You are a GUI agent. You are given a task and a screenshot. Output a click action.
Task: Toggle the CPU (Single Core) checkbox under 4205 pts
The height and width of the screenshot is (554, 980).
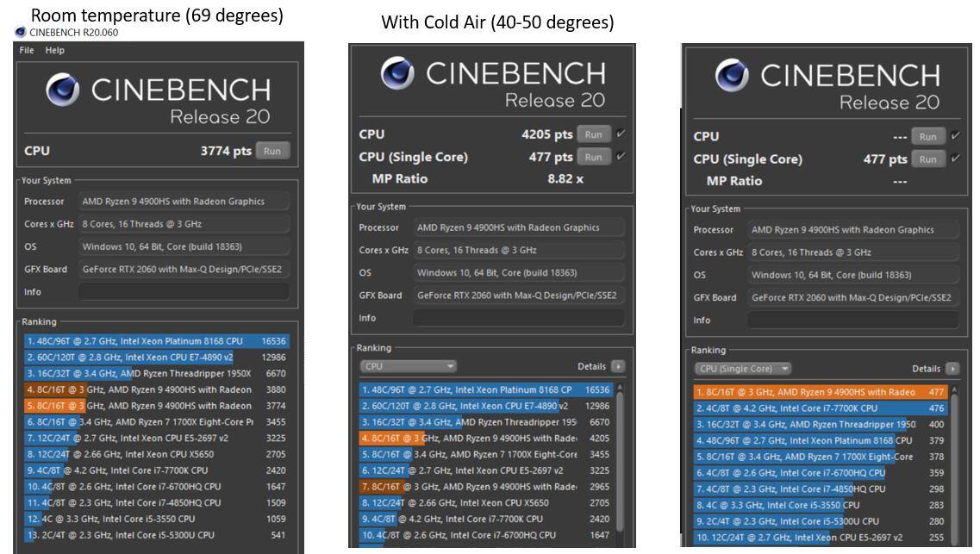coord(621,157)
